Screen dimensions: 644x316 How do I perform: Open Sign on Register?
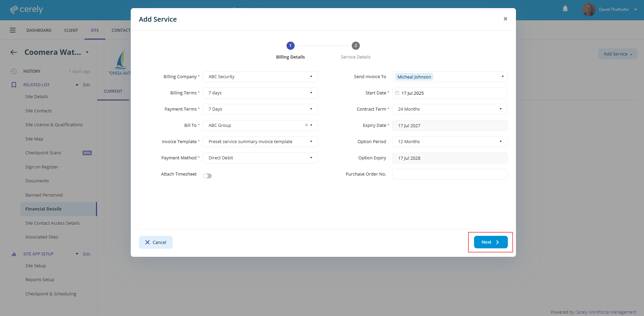click(42, 167)
